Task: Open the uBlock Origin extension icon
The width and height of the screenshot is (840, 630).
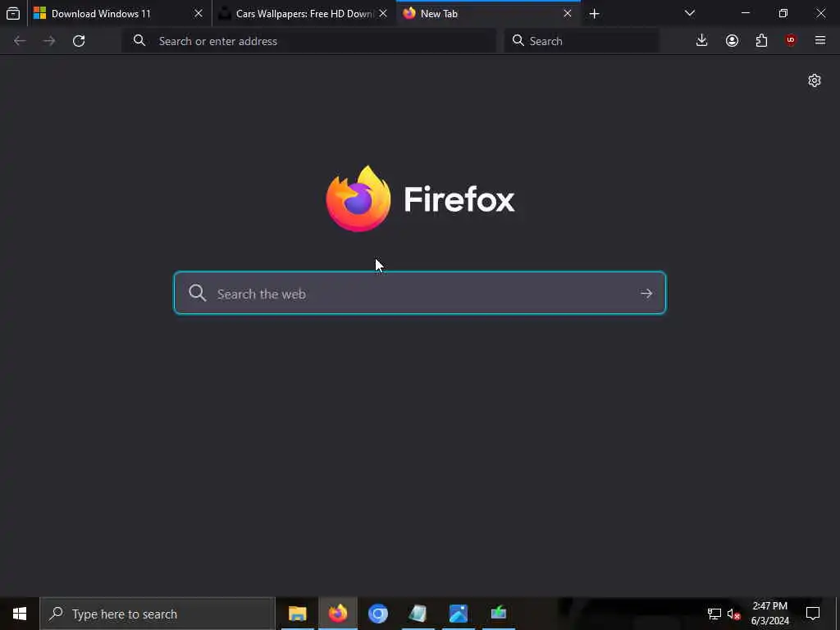Action: point(790,40)
